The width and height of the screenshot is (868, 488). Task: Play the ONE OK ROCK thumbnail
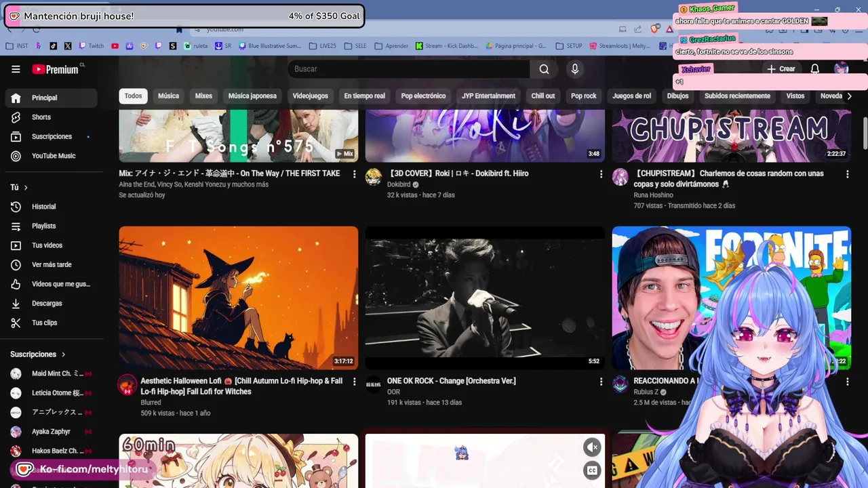click(x=485, y=298)
